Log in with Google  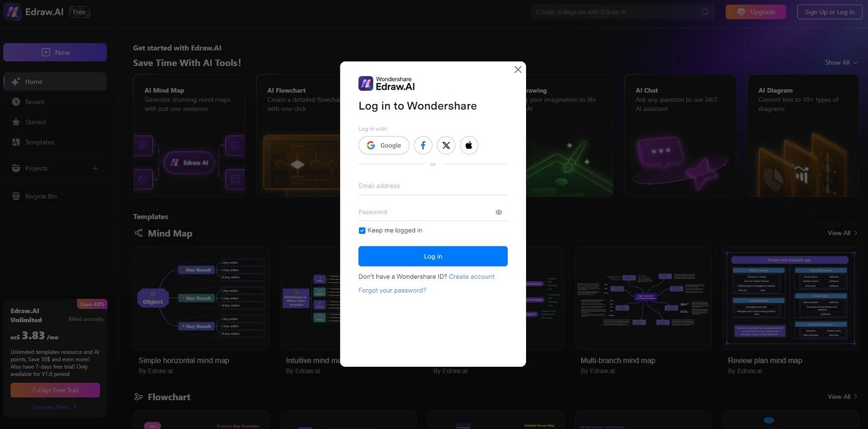[384, 145]
